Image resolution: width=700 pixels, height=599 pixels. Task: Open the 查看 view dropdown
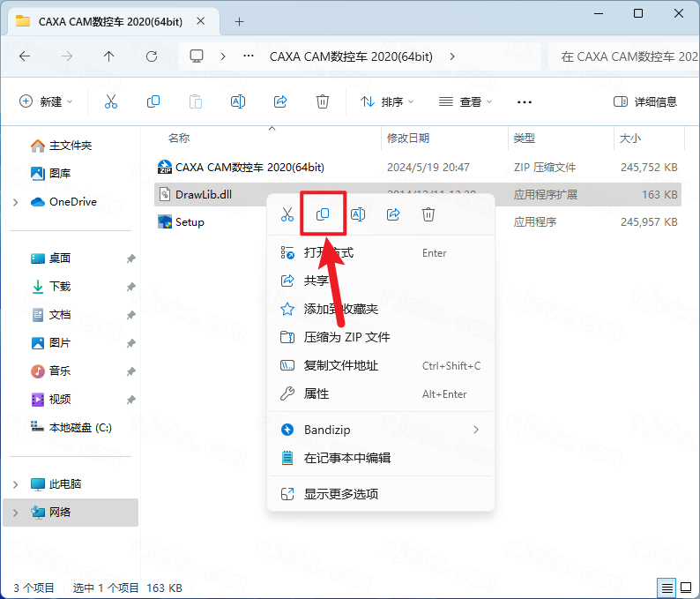click(465, 101)
